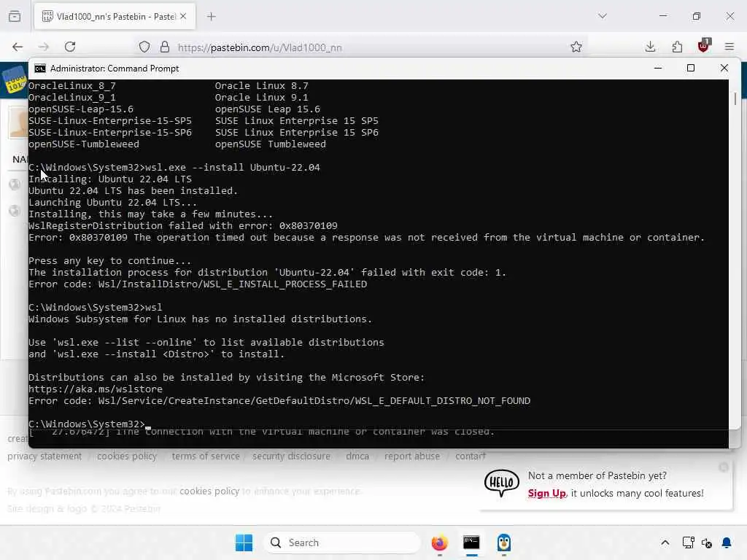Image resolution: width=747 pixels, height=560 pixels.
Task: Open cookies policy footer link
Action: (127, 456)
